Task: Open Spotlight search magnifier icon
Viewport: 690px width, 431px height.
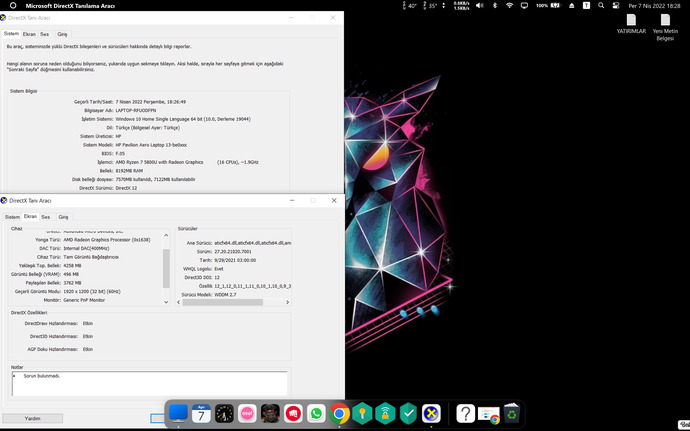Action: pos(601,6)
